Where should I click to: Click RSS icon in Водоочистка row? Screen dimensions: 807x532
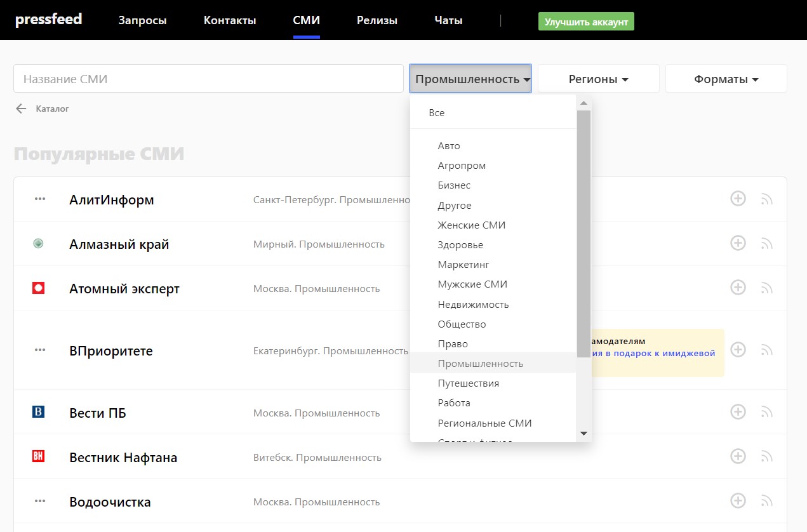pyautogui.click(x=766, y=502)
